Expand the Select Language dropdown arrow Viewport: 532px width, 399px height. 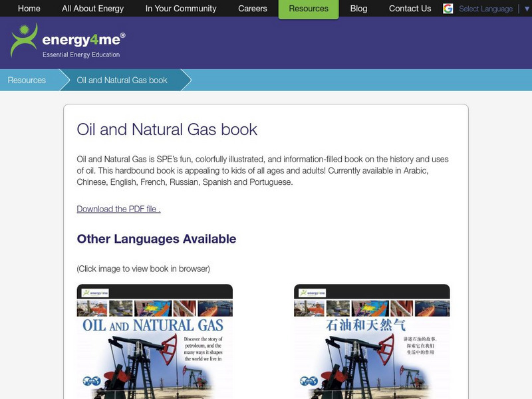[x=527, y=9]
